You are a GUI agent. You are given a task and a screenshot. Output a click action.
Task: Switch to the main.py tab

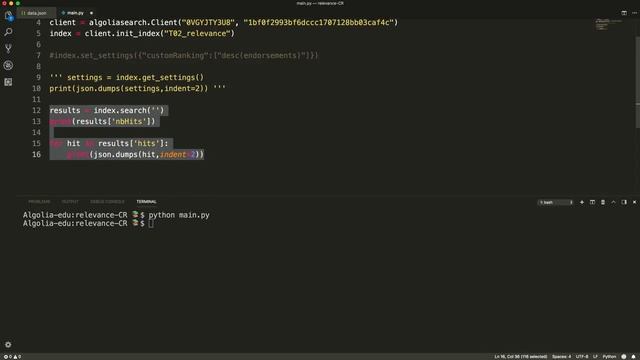(75, 13)
